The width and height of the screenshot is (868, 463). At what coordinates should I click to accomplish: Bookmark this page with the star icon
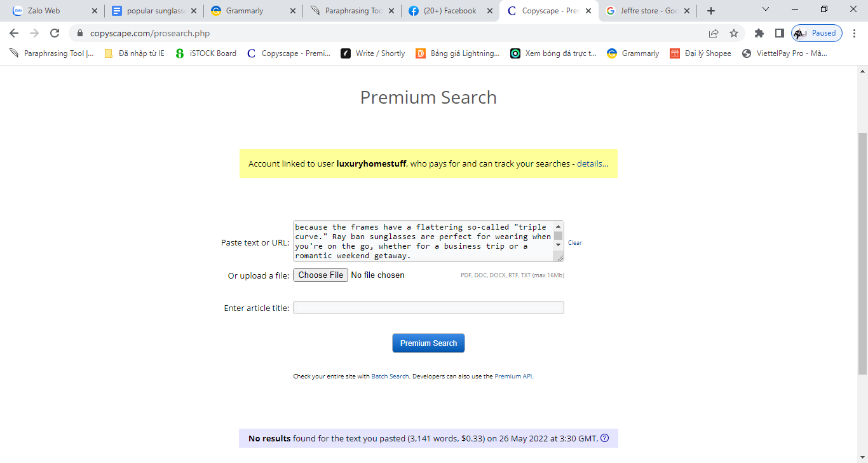tap(734, 33)
